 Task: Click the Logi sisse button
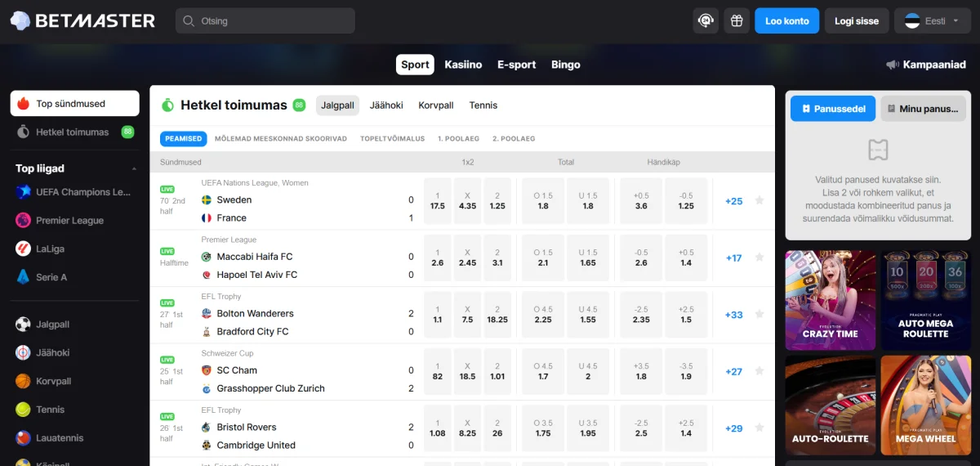pyautogui.click(x=857, y=20)
